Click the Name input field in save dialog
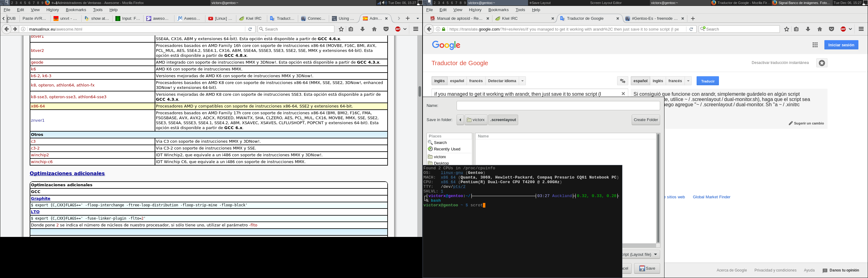 pyautogui.click(x=558, y=106)
